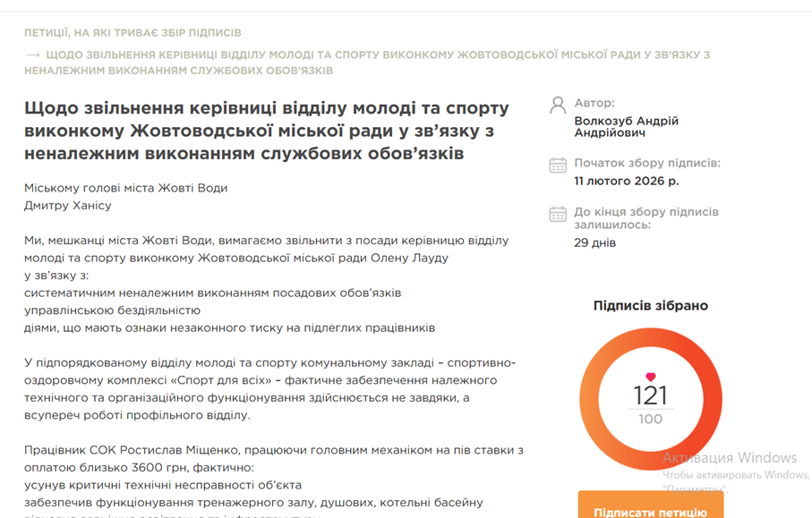Click the '29 днів' remaining text

(x=594, y=242)
